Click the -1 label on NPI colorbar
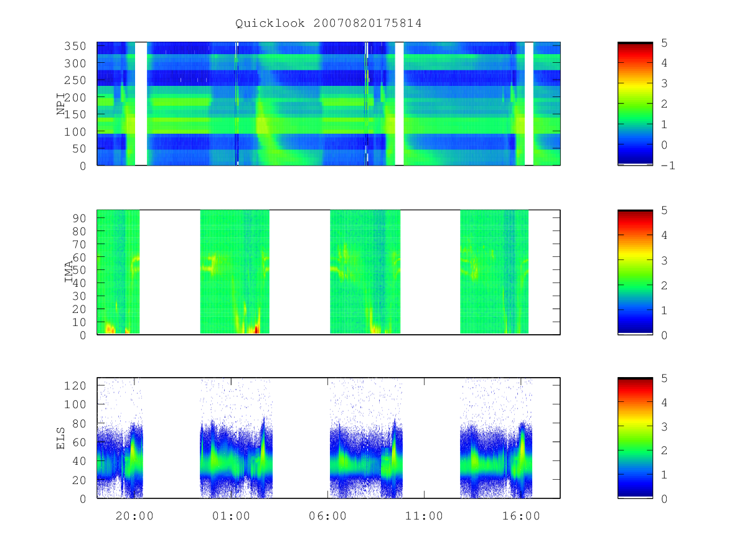 [x=669, y=166]
